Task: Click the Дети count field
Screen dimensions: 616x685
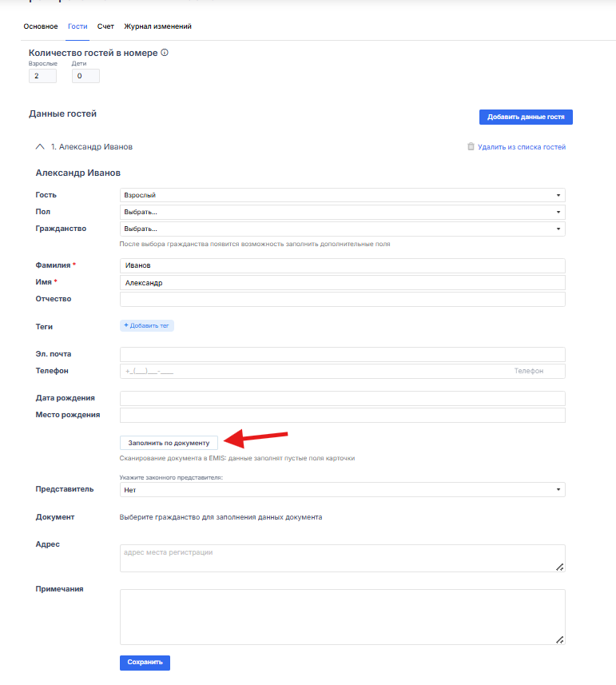Action: [85, 76]
